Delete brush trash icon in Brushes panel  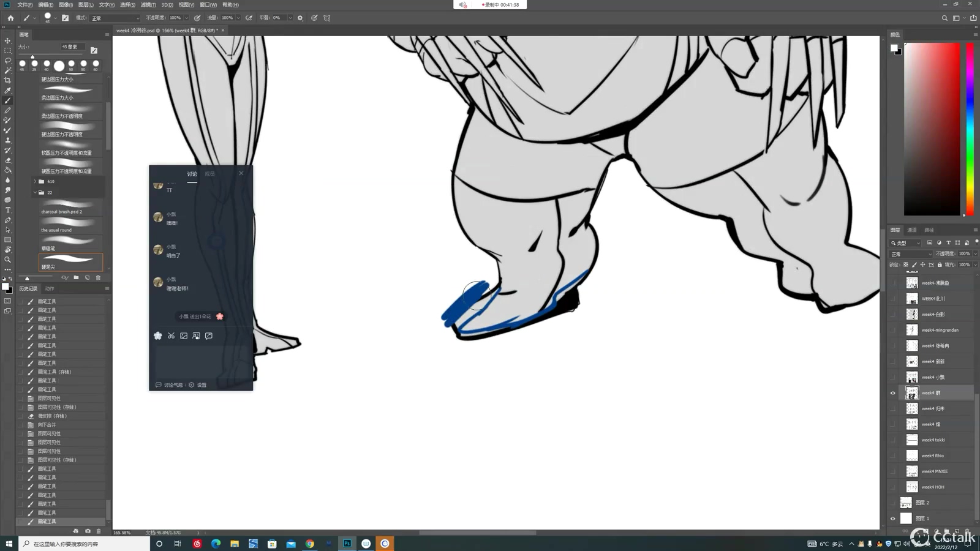98,277
